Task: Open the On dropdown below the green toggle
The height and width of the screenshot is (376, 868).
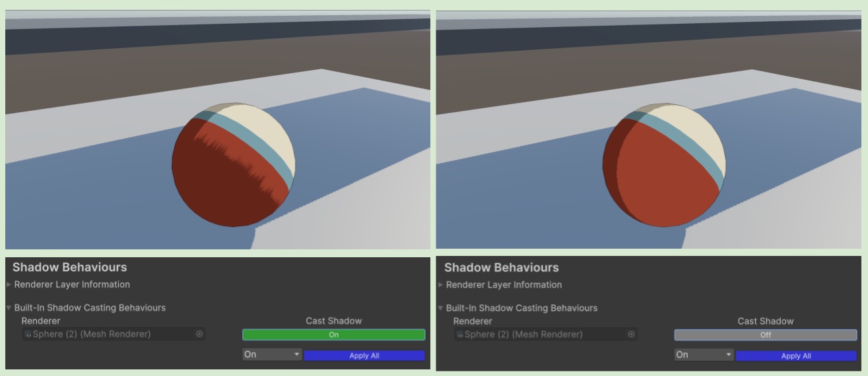Action: click(x=271, y=355)
